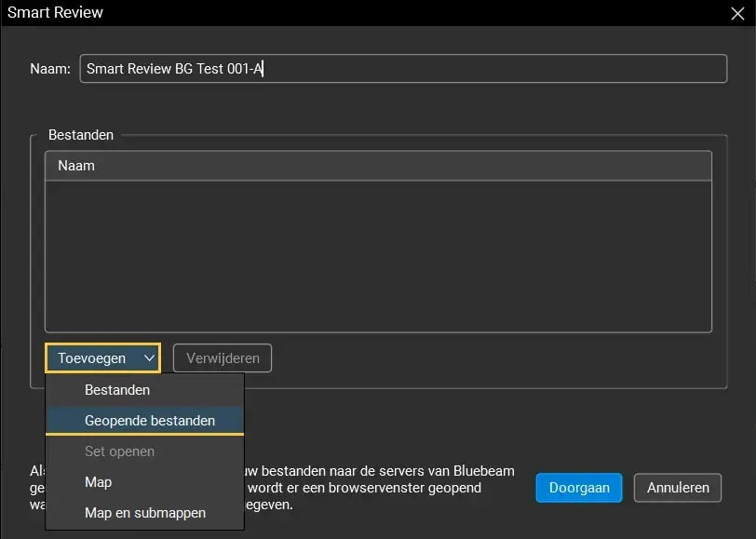Cancel with the Annuleren button
This screenshot has height=539, width=756.
coord(678,488)
